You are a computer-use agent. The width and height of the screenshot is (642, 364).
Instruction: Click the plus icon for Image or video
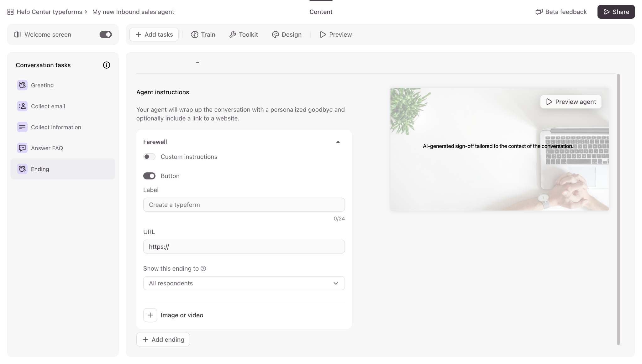click(150, 315)
